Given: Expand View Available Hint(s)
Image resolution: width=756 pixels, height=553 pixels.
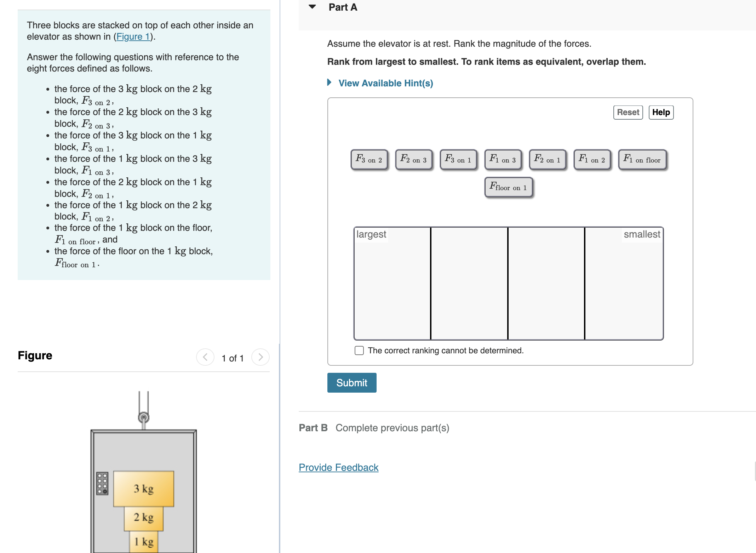Looking at the screenshot, I should [x=385, y=83].
